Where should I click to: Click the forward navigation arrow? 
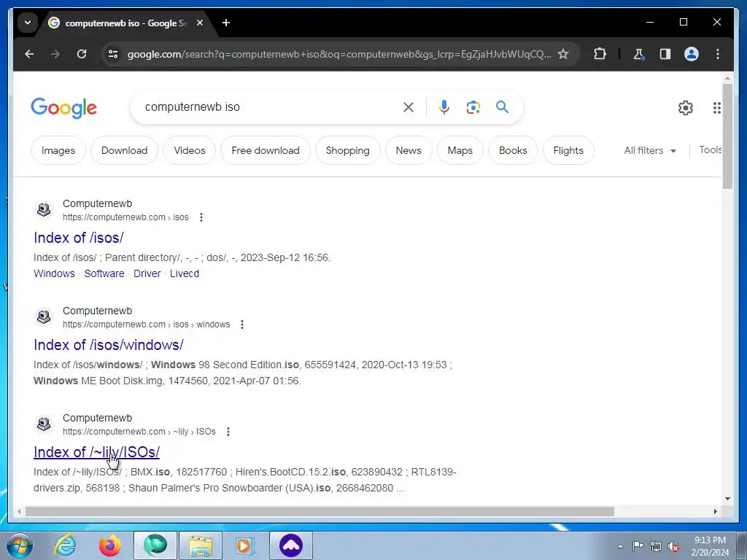[55, 54]
